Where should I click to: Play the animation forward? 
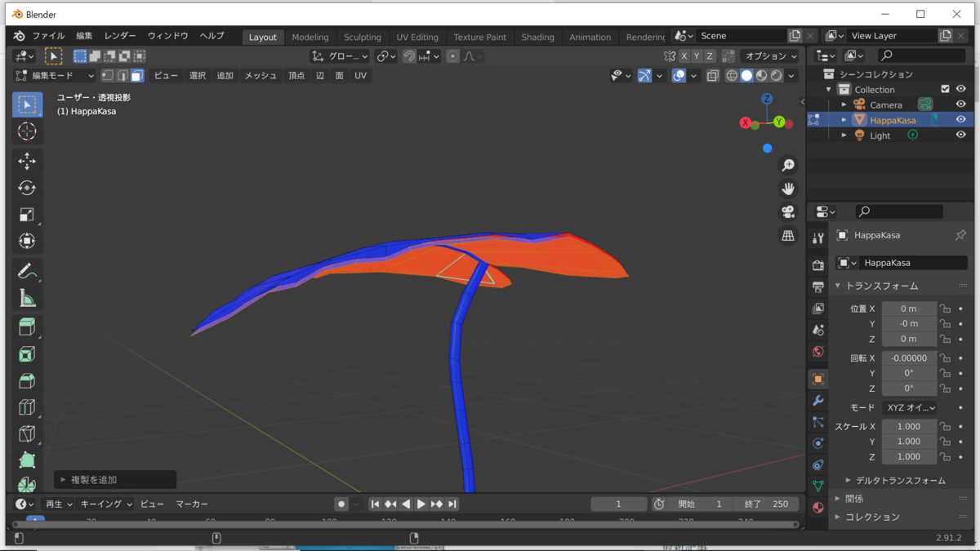pyautogui.click(x=421, y=504)
